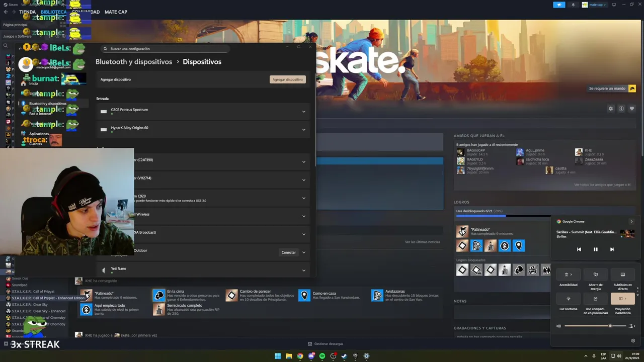The height and width of the screenshot is (362, 644).
Task: Pause the Skrillex track
Action: pyautogui.click(x=596, y=249)
